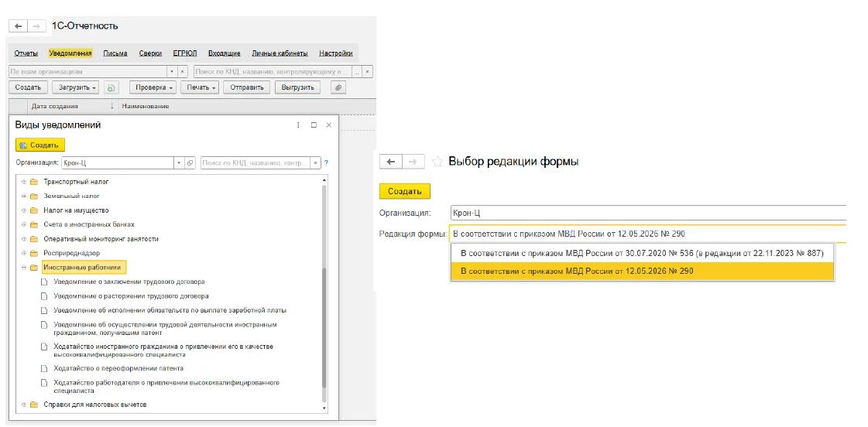Open the Входящие tab
868x427 pixels.
[x=225, y=53]
